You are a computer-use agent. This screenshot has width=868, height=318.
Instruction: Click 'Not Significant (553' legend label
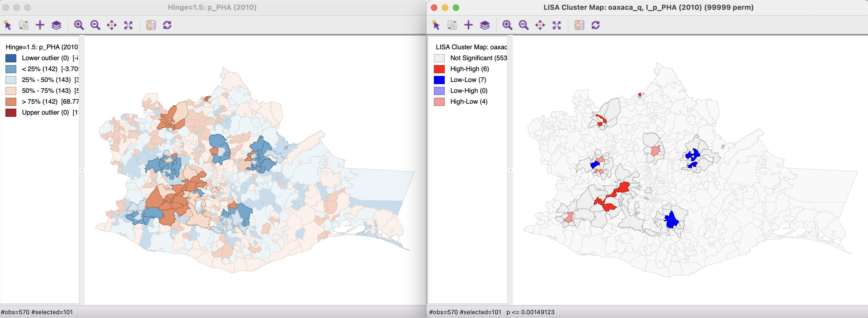[x=478, y=58]
